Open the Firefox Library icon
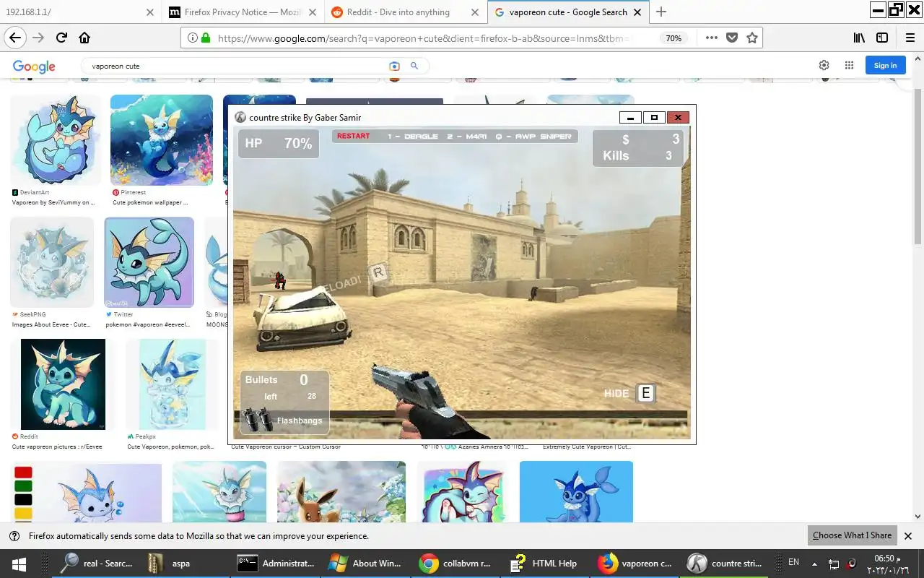Image resolution: width=924 pixels, height=578 pixels. click(x=859, y=38)
